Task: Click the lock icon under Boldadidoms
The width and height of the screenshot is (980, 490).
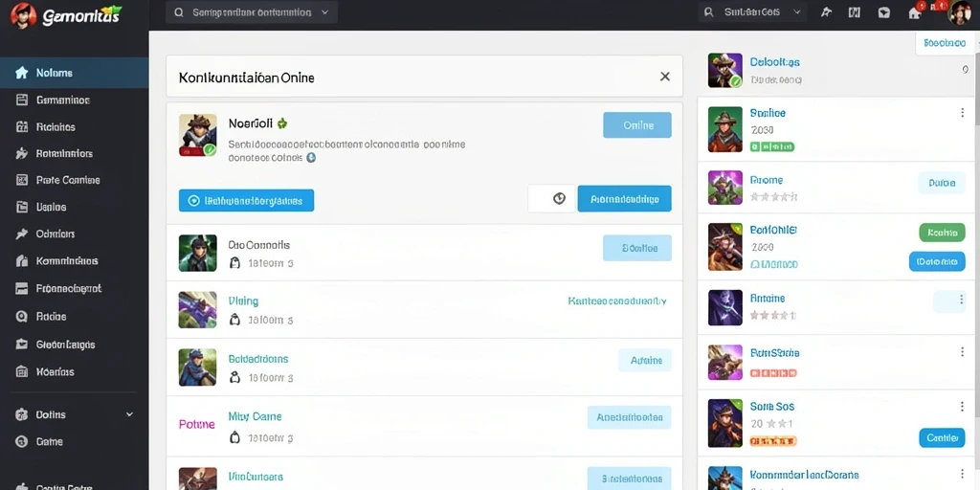Action: (235, 377)
